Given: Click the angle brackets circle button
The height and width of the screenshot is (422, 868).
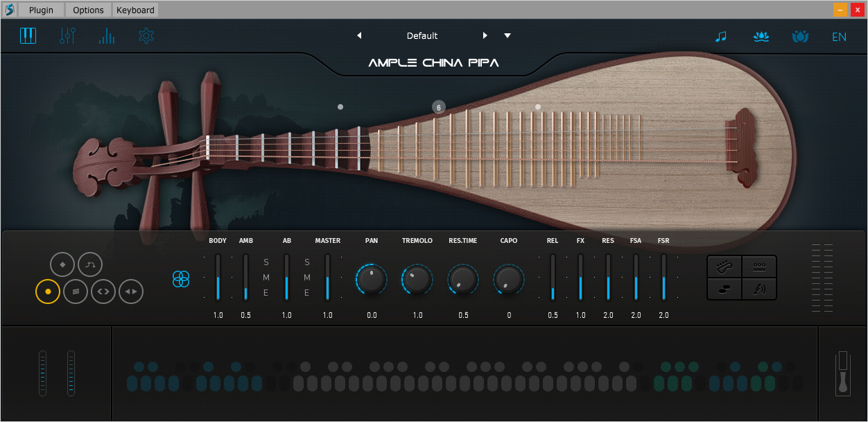Looking at the screenshot, I should (103, 292).
